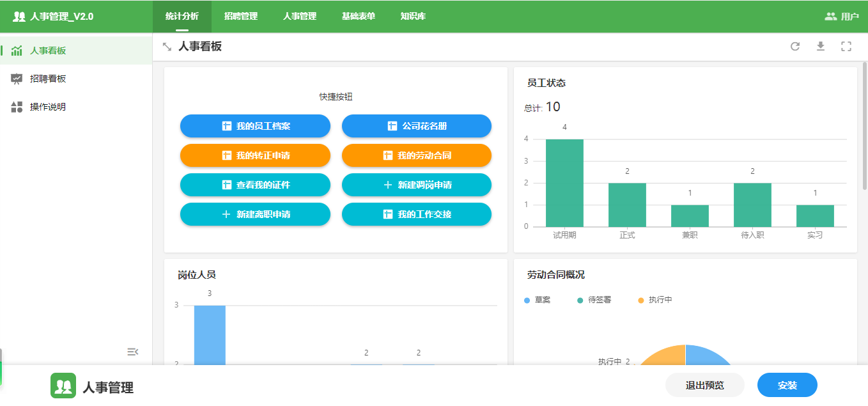Click the 我的员工档案 button
This screenshot has height=406, width=868.
pyautogui.click(x=255, y=126)
